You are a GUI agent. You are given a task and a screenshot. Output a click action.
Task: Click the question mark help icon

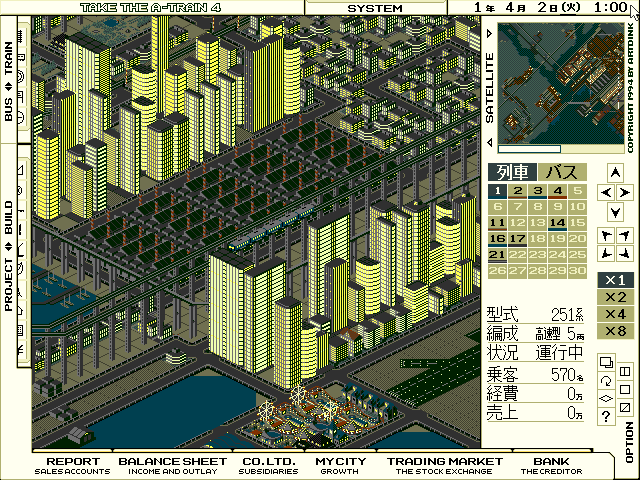606,415
